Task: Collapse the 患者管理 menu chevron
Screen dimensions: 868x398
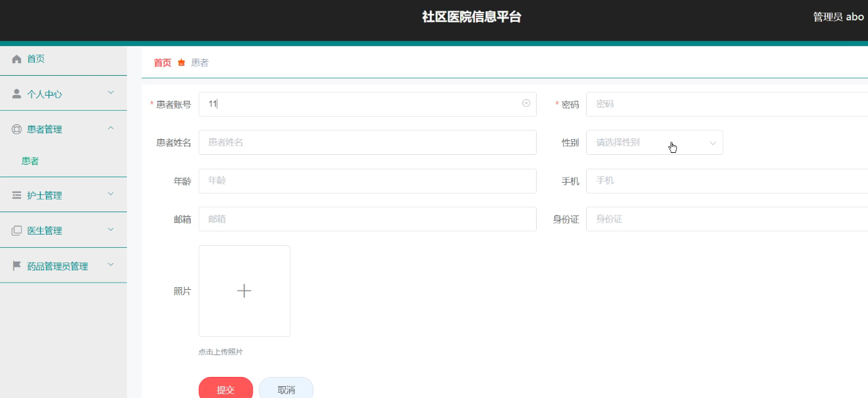Action: pos(111,128)
